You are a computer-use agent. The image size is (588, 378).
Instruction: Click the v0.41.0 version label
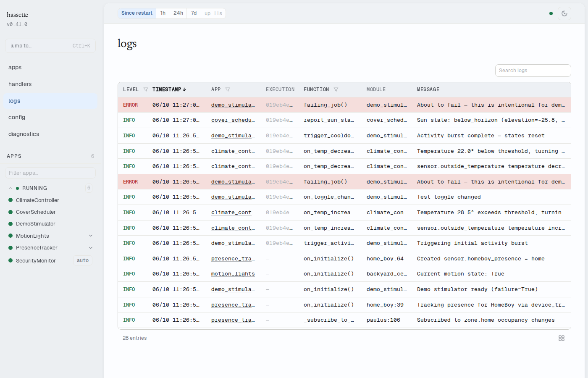pyautogui.click(x=17, y=24)
